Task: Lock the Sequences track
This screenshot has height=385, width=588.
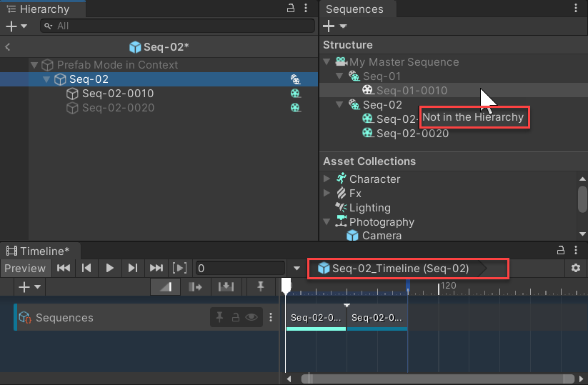Action: click(234, 318)
